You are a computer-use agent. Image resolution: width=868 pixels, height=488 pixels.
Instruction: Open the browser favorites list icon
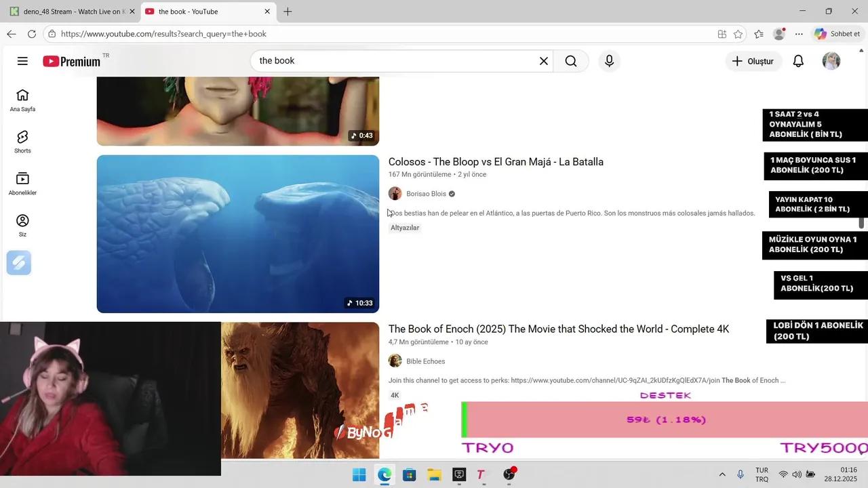pyautogui.click(x=759, y=34)
